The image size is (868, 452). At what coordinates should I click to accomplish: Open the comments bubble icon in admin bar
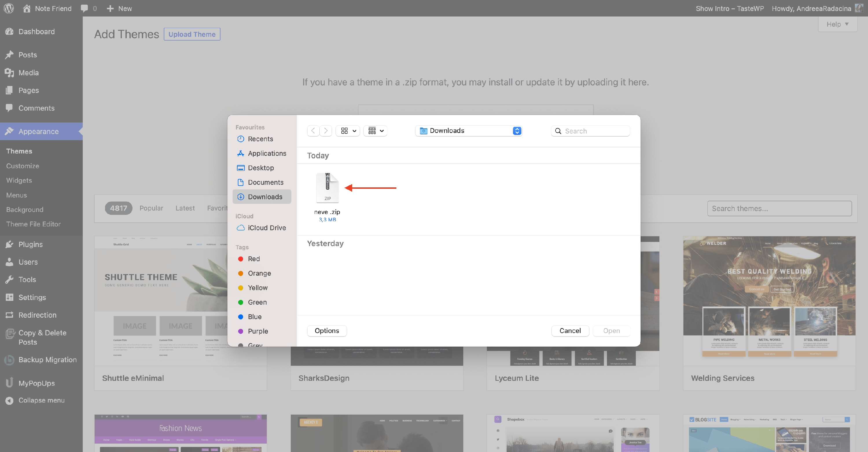pyautogui.click(x=84, y=8)
